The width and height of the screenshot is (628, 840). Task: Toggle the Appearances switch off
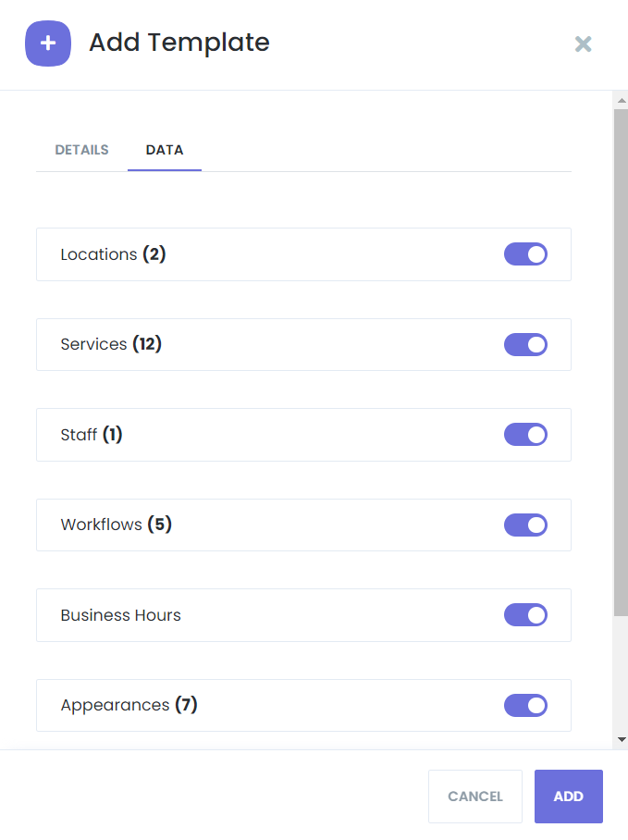pyautogui.click(x=525, y=706)
